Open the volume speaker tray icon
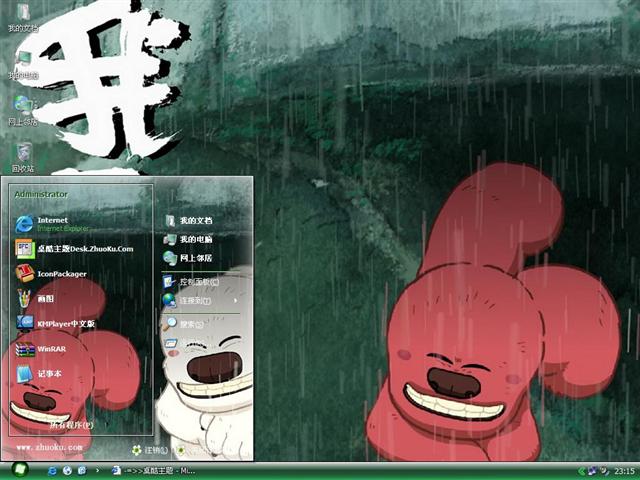Screen dimensions: 640x480 tap(604, 471)
